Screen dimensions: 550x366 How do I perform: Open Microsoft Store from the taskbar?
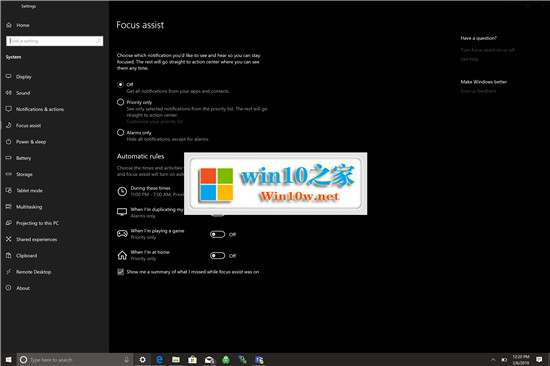pos(192,359)
